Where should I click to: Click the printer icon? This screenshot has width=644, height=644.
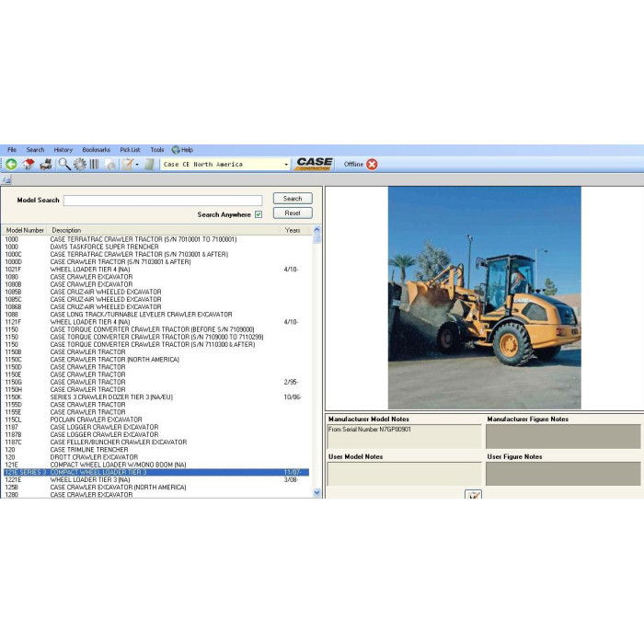tap(46, 165)
